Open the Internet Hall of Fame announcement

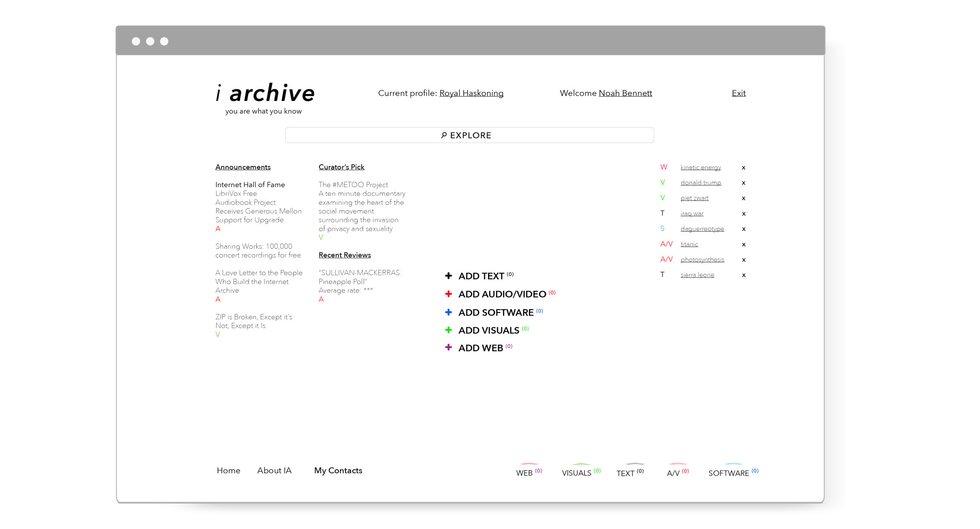(250, 185)
